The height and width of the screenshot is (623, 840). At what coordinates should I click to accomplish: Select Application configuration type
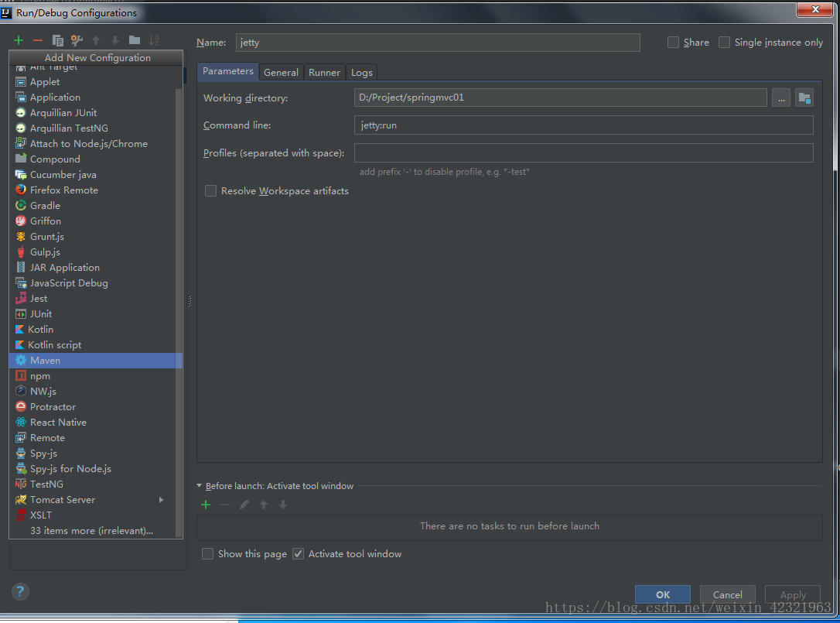(96, 98)
